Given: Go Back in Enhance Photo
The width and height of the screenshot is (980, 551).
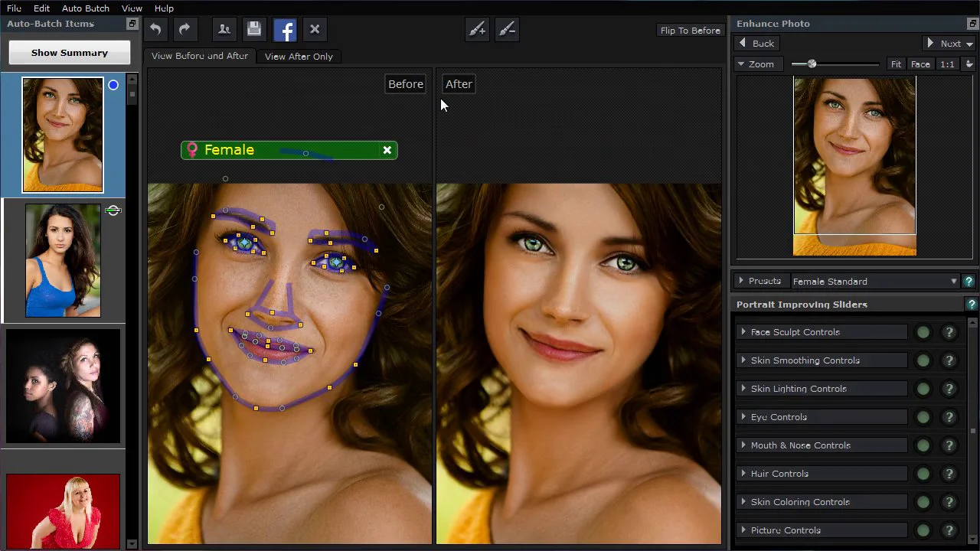Looking at the screenshot, I should pos(757,44).
